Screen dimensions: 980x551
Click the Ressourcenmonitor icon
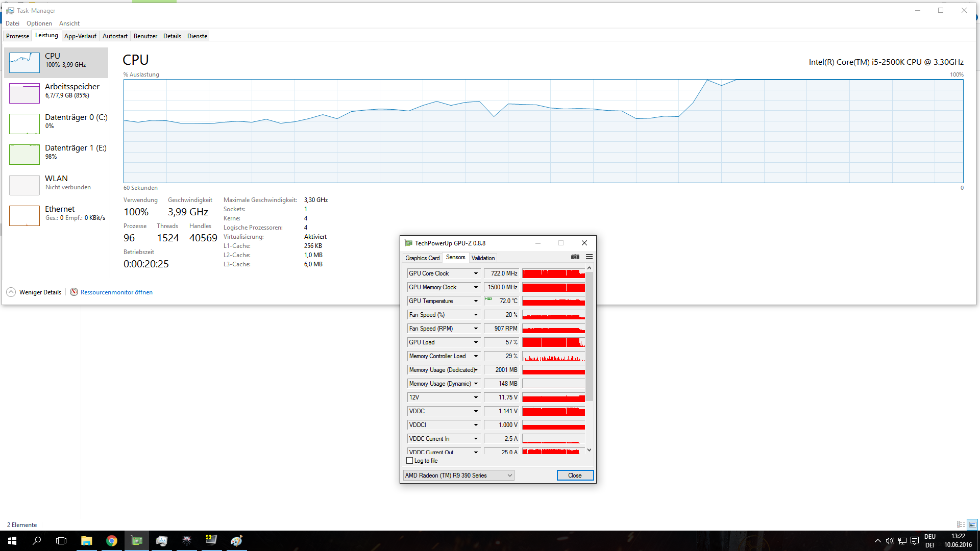74,292
